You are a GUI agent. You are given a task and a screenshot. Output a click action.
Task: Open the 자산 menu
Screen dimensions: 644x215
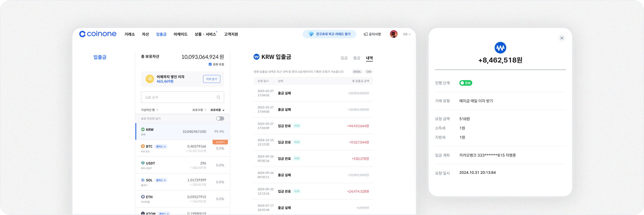[145, 34]
